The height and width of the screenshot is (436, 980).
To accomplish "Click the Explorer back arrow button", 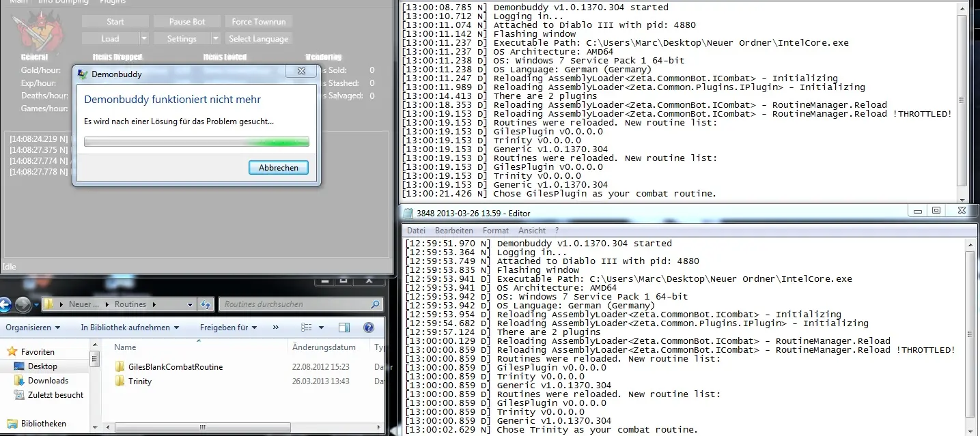I will (x=5, y=304).
